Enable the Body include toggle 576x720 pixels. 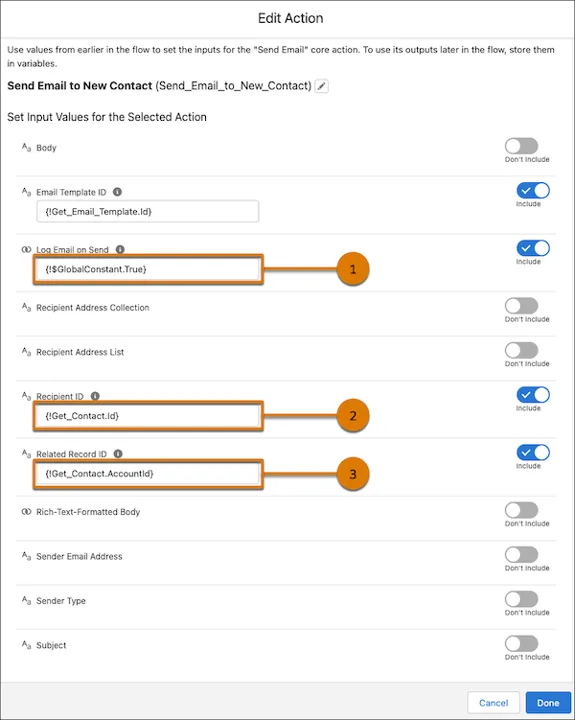pos(521,146)
